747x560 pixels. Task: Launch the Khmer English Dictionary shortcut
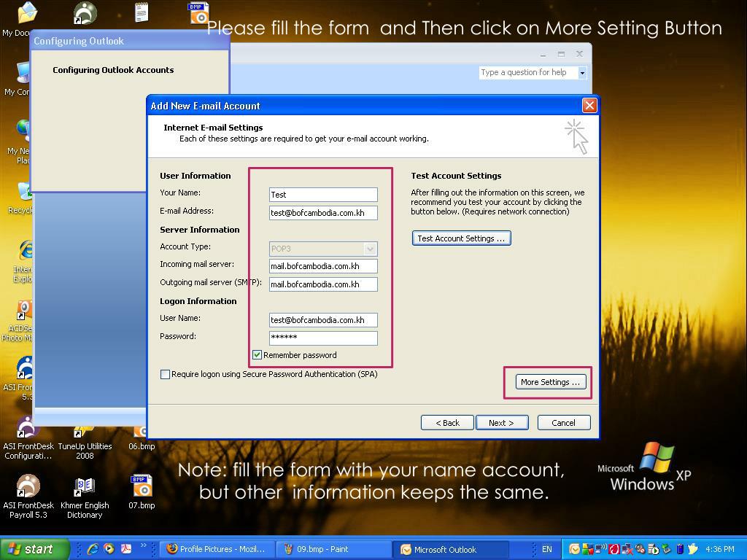click(85, 496)
